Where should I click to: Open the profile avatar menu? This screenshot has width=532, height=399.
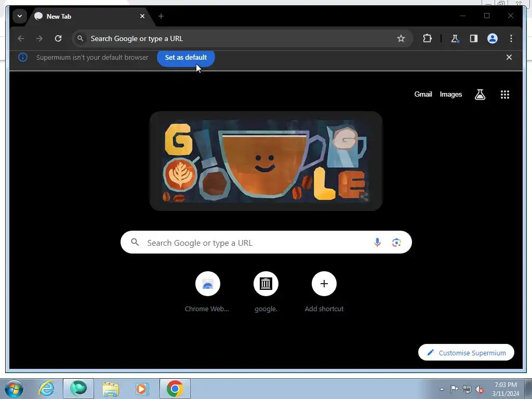pos(493,38)
